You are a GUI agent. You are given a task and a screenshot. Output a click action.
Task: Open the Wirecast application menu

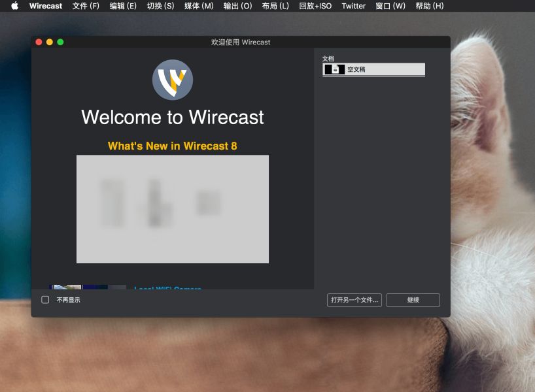pyautogui.click(x=46, y=6)
